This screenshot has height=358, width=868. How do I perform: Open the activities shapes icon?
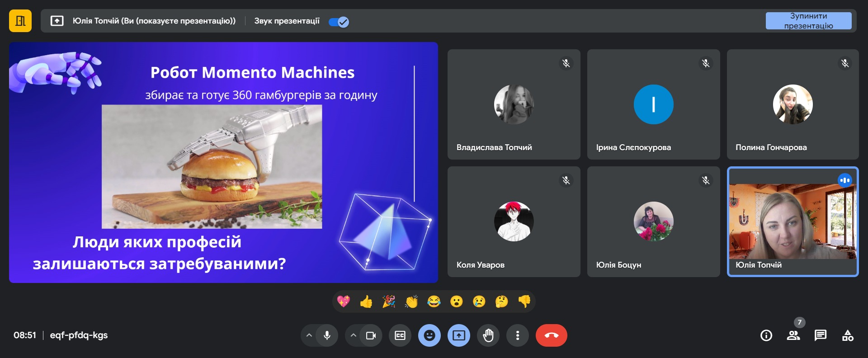pos(848,335)
